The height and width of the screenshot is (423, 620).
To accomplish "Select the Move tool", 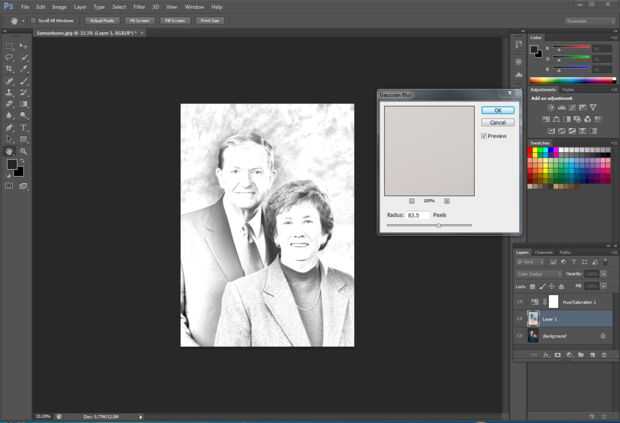I will coord(23,46).
